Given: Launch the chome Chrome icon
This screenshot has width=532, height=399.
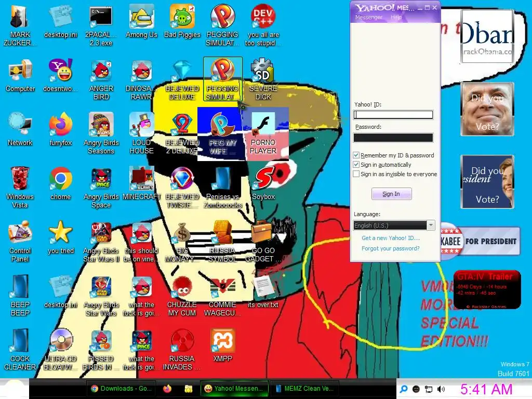Looking at the screenshot, I should tap(60, 184).
